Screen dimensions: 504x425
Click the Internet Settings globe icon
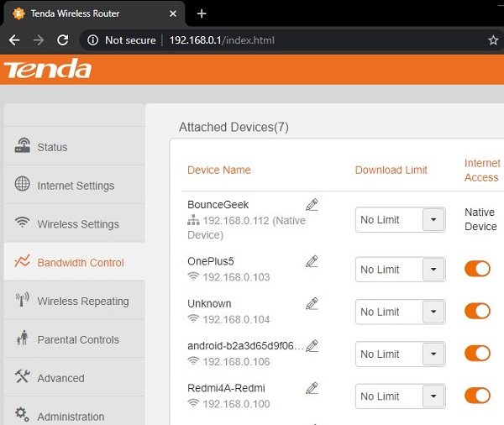pyautogui.click(x=22, y=184)
